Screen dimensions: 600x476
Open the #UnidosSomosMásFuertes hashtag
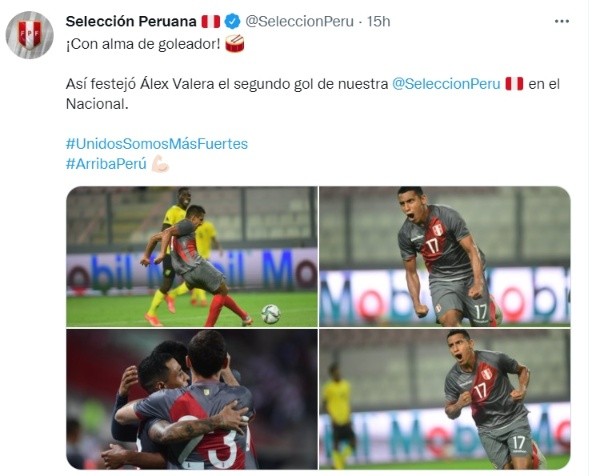pos(157,144)
